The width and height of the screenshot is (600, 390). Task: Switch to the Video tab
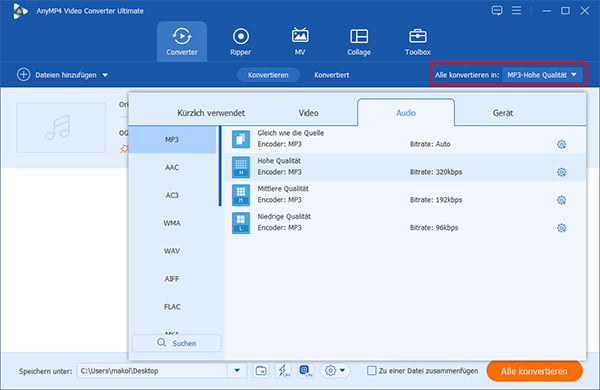[308, 113]
